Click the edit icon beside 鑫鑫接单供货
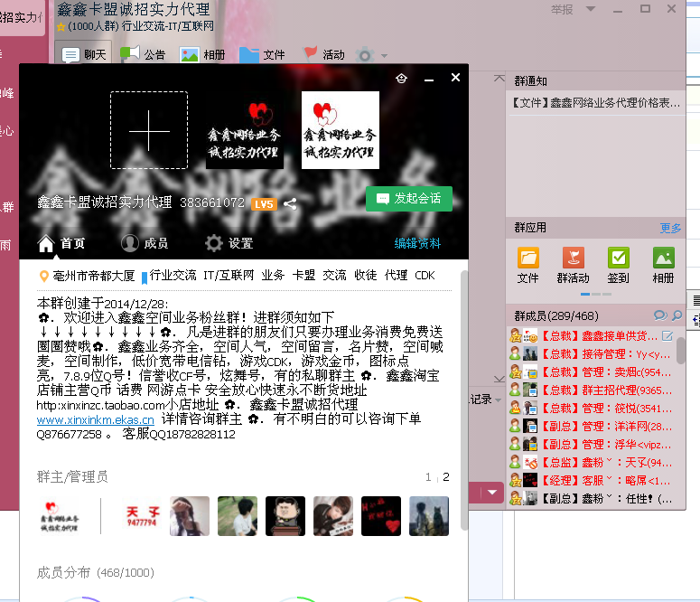 tap(667, 336)
